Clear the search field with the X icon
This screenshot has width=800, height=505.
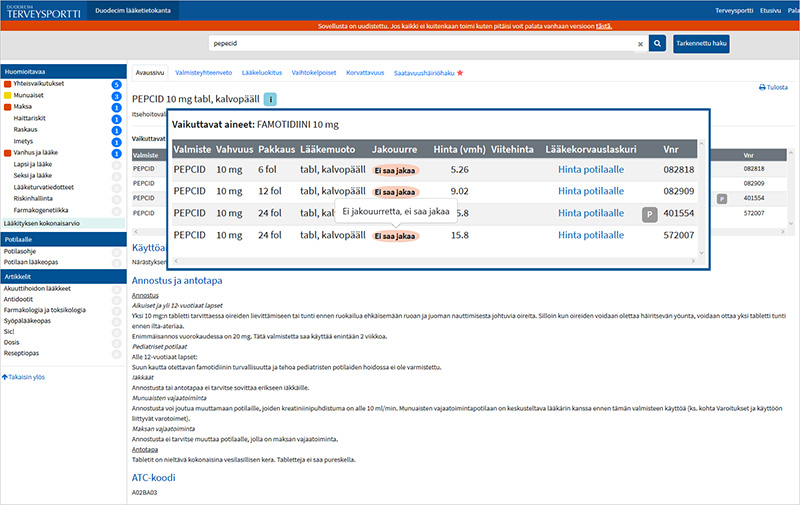(x=640, y=44)
